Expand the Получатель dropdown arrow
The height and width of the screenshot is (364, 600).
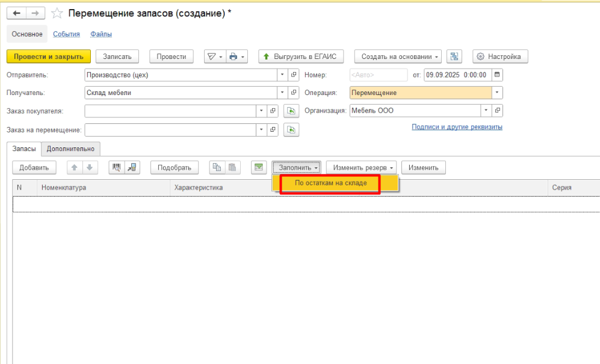(x=282, y=93)
